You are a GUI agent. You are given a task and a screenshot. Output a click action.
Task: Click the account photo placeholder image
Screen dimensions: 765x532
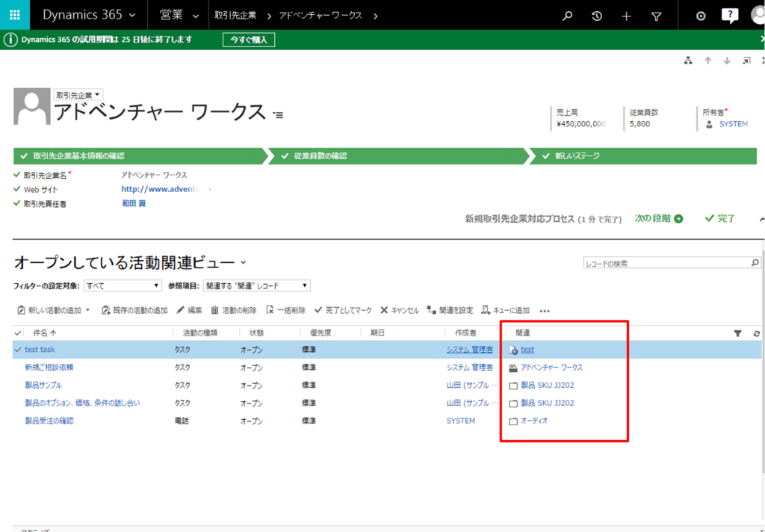coord(31,106)
